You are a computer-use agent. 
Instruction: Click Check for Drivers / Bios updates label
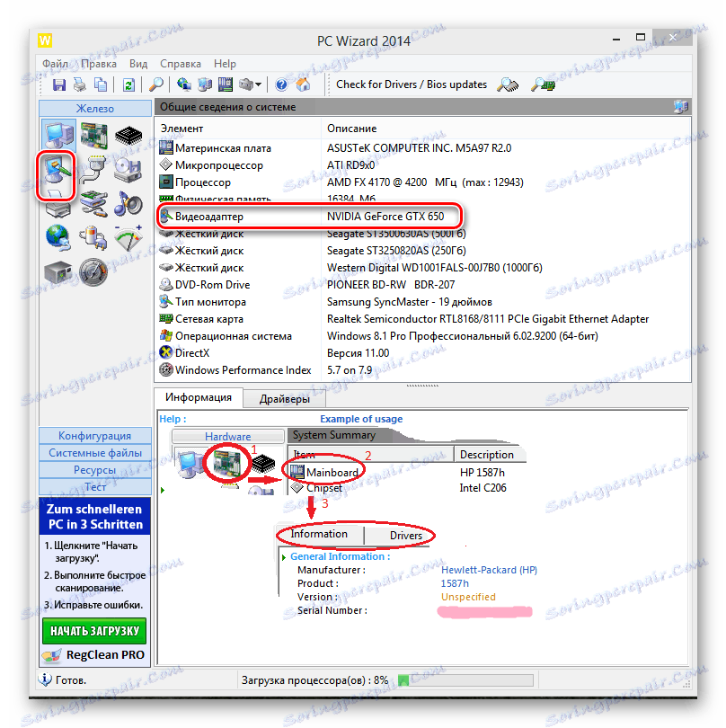click(412, 84)
